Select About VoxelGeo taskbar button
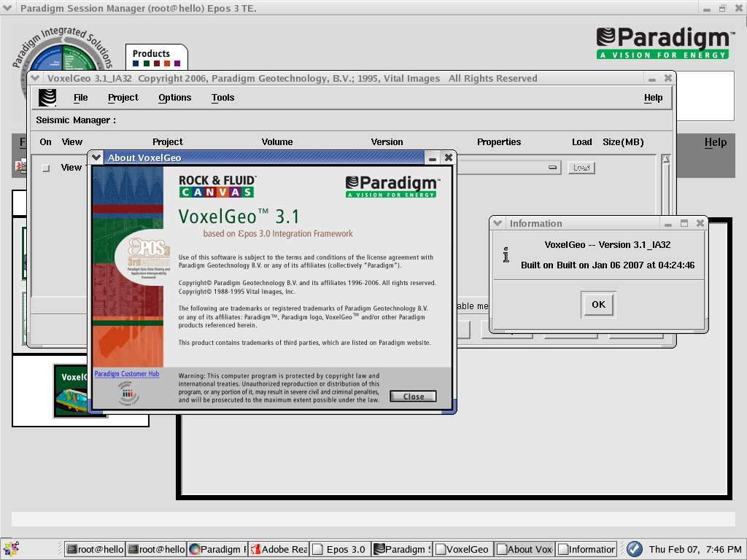747x560 pixels. click(525, 549)
